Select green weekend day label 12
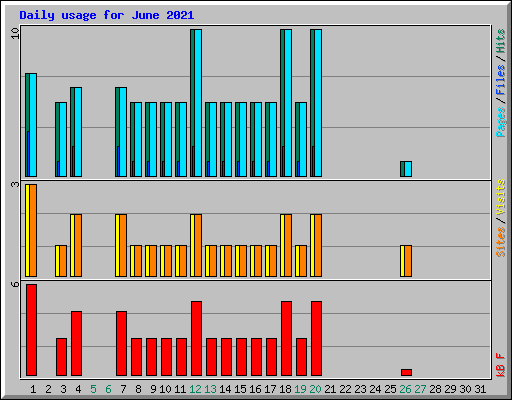Viewport: 512px width, 400px height. (x=195, y=389)
